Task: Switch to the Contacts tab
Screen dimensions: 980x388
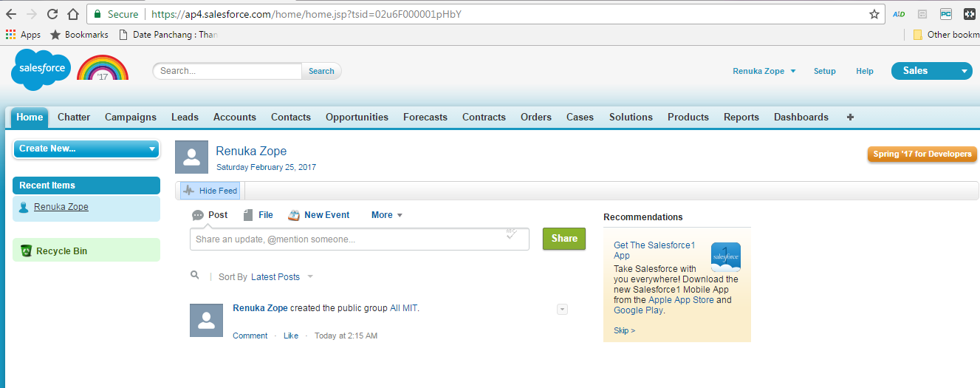Action: (291, 117)
